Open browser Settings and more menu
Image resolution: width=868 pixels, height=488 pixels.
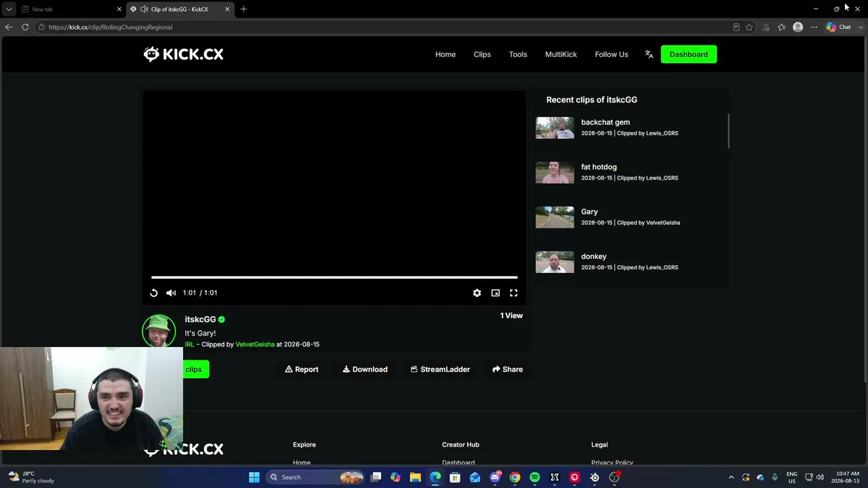click(814, 27)
